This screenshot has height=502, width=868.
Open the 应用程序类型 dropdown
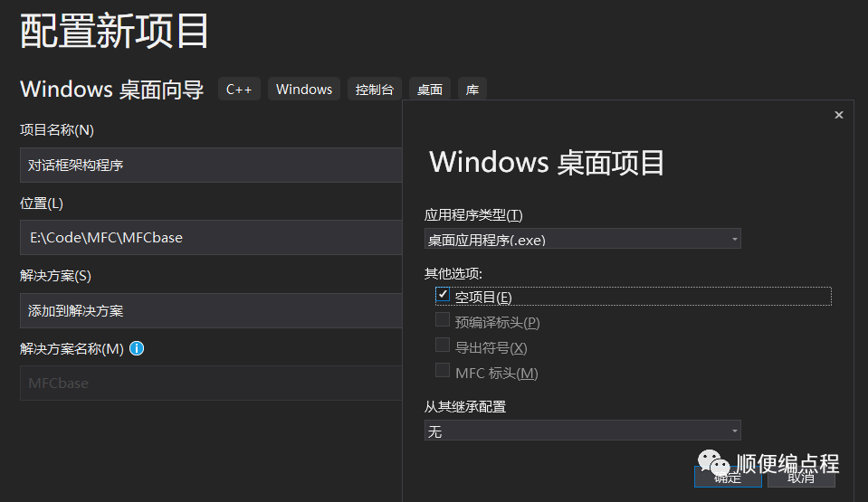(x=582, y=239)
